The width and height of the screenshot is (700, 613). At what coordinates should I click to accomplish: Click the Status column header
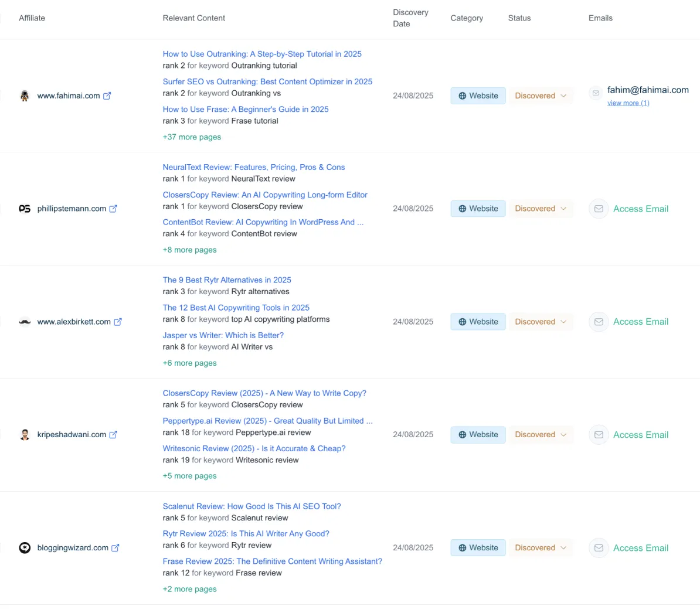519,18
